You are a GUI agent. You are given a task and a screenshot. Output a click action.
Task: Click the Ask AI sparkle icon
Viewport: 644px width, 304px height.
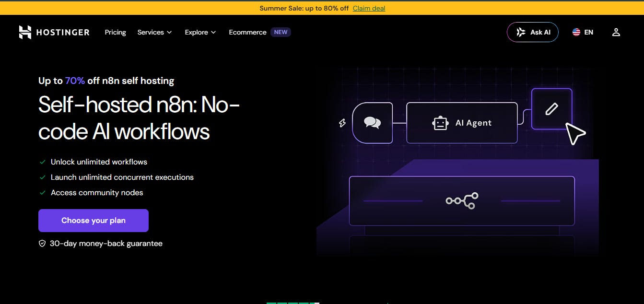pyautogui.click(x=521, y=32)
